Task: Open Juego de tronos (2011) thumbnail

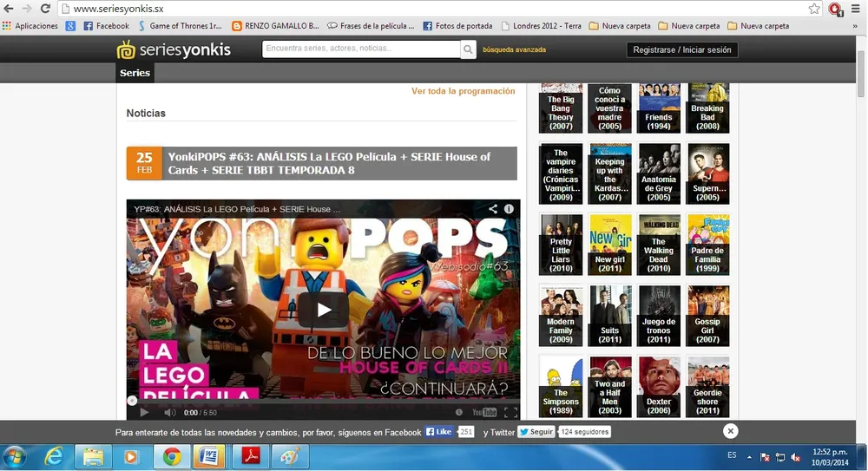Action: click(659, 316)
